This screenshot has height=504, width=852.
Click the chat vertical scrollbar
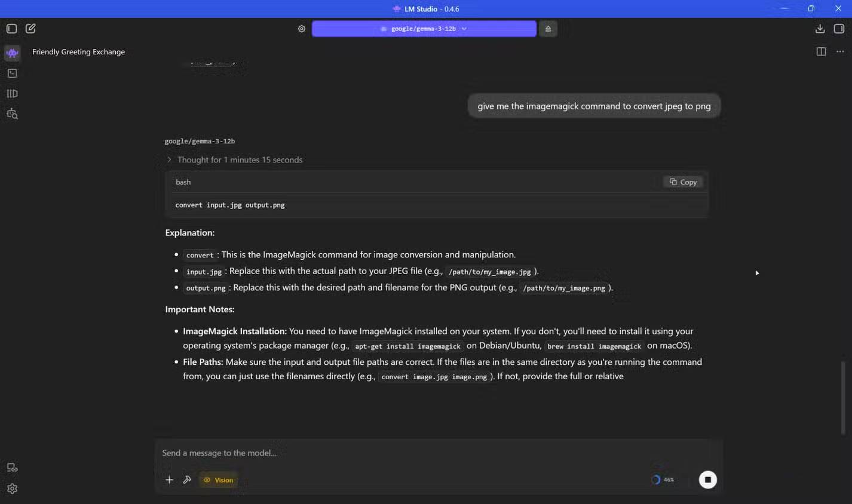pos(843,397)
